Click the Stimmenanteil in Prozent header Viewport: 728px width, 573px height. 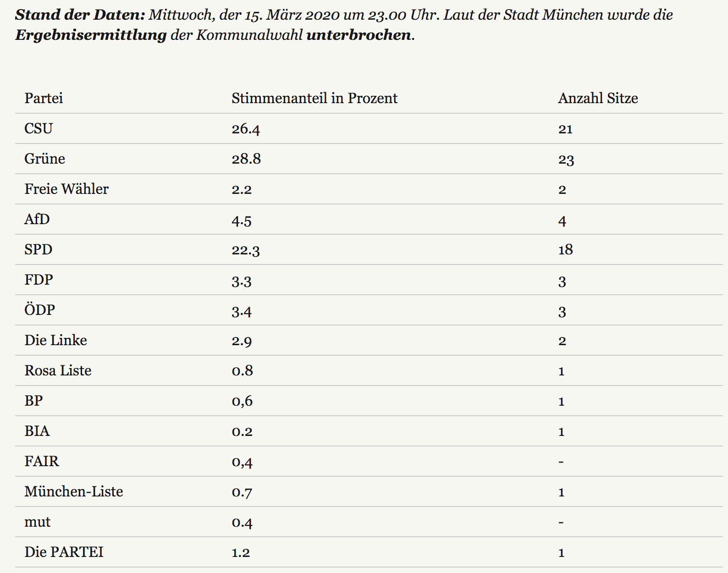(x=314, y=98)
